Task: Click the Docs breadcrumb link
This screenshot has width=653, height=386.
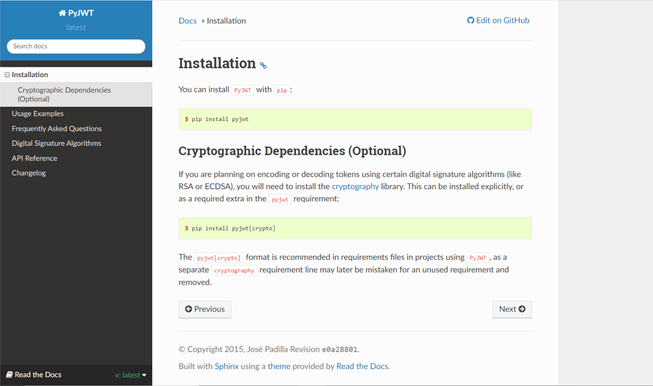Action: 187,21
